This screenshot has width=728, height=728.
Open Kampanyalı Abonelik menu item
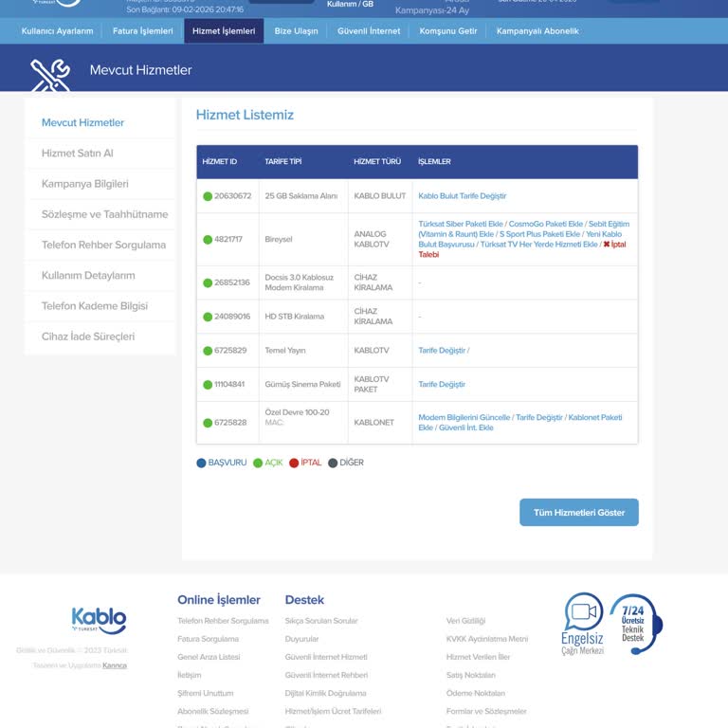[537, 31]
